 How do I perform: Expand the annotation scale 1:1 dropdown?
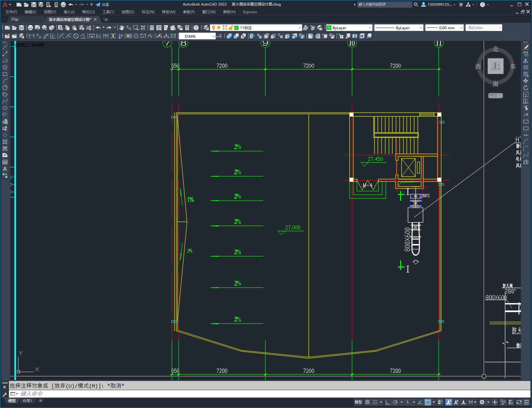coord(472,402)
